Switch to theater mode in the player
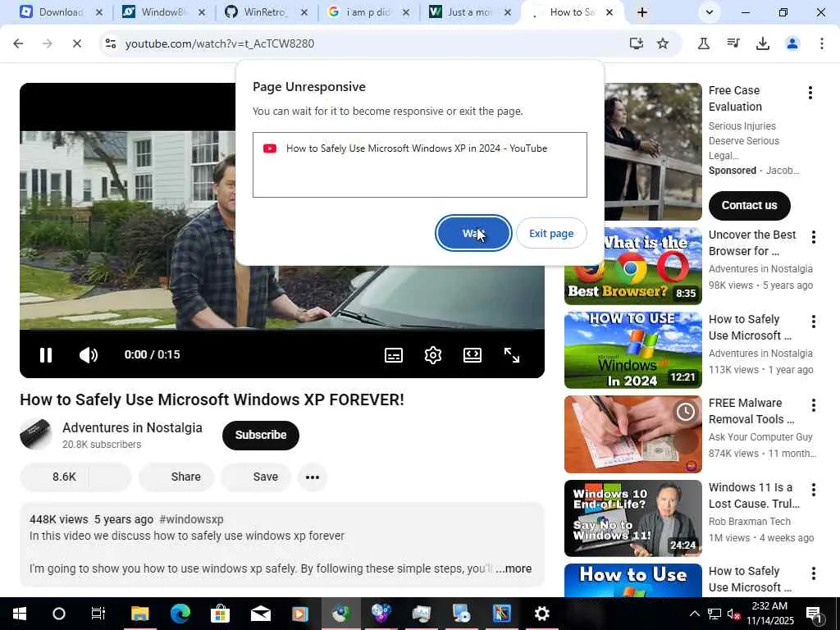 [x=472, y=355]
